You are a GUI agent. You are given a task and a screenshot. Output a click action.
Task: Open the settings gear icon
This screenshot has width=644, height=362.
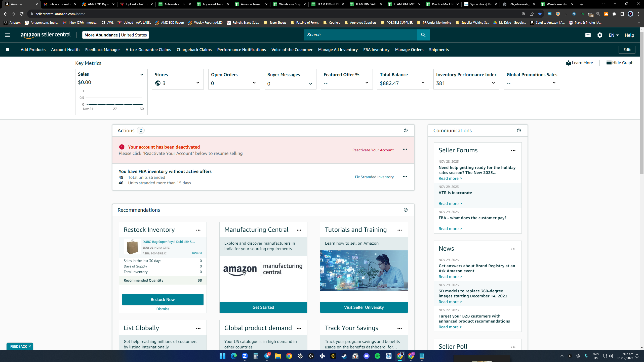point(600,35)
